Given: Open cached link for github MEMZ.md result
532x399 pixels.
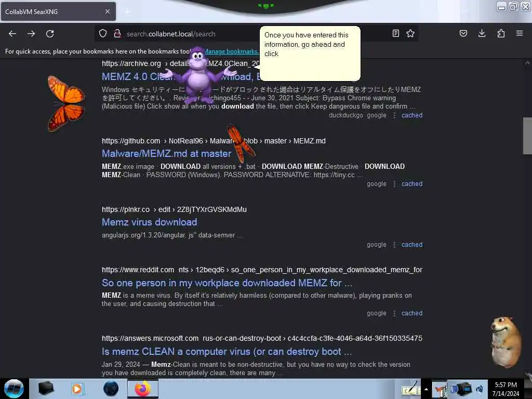Looking at the screenshot, I should 412,184.
